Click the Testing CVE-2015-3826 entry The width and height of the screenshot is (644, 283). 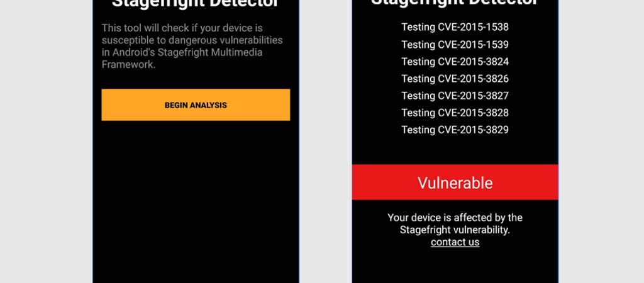tap(455, 79)
